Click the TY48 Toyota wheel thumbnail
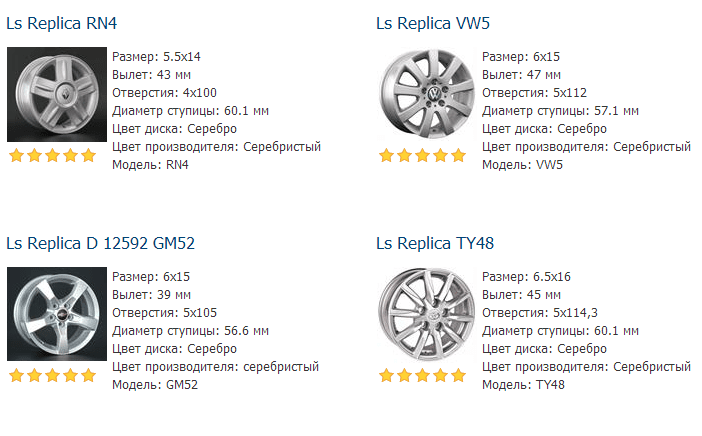Image resolution: width=702 pixels, height=436 pixels. pos(427,314)
